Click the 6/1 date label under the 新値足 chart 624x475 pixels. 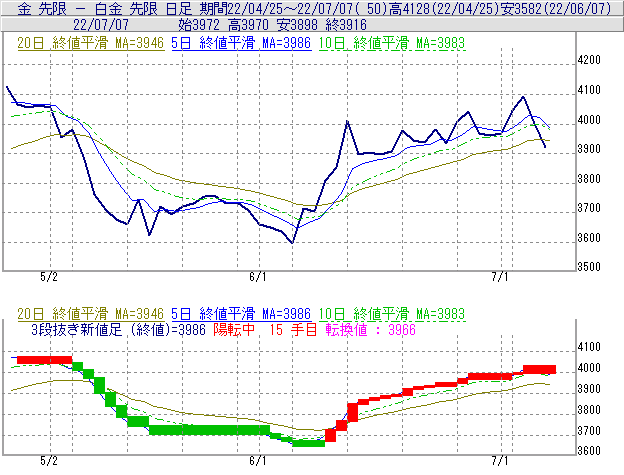coord(258,461)
